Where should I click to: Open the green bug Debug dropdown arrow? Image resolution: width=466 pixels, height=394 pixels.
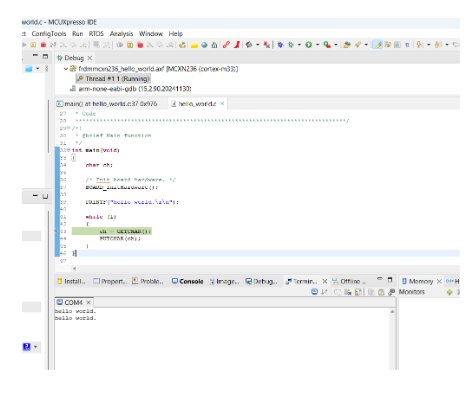299,45
